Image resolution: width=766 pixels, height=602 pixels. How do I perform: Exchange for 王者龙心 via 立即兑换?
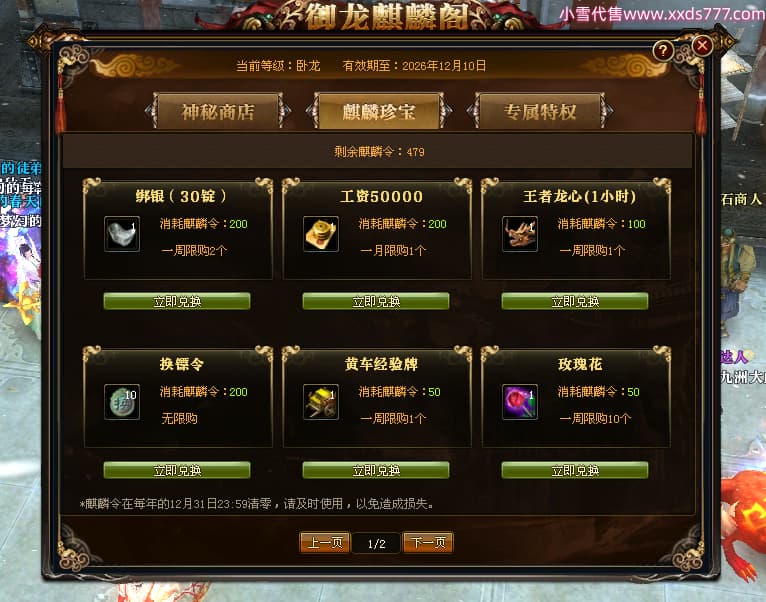[x=575, y=301]
